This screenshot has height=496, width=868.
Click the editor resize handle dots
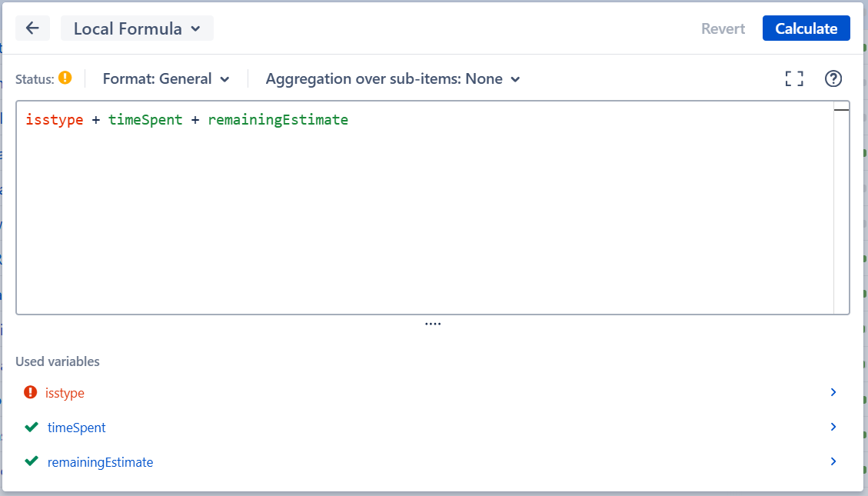pyautogui.click(x=433, y=323)
